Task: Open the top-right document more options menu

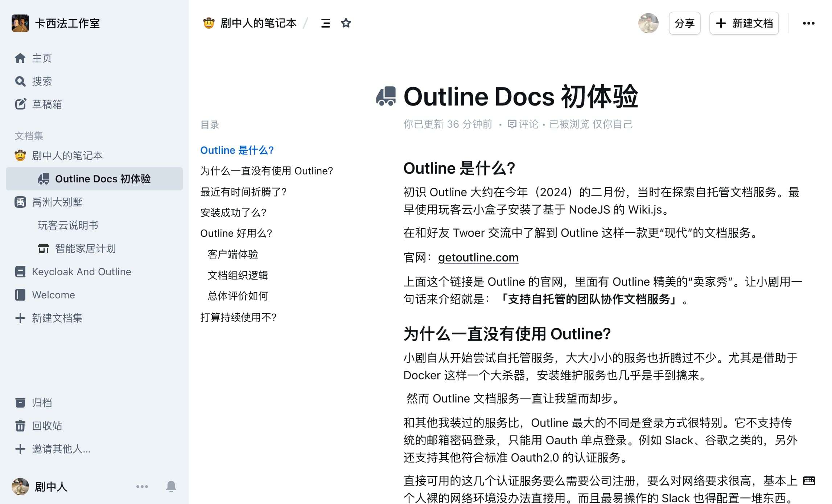Action: coord(808,23)
